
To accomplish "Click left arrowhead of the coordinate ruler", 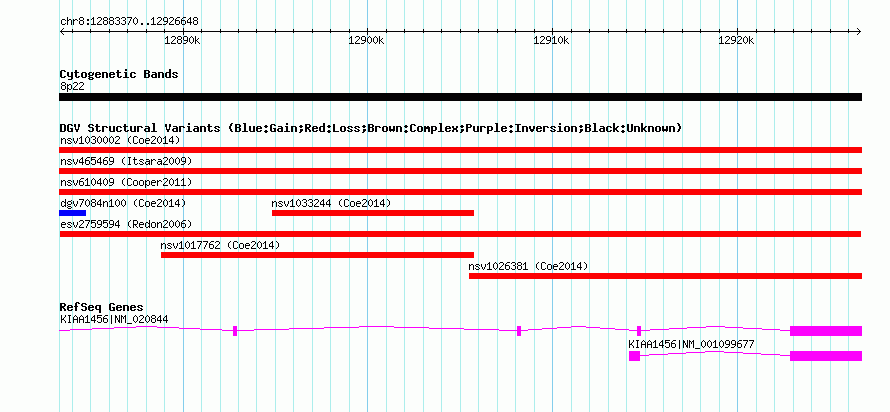I will coord(62,31).
